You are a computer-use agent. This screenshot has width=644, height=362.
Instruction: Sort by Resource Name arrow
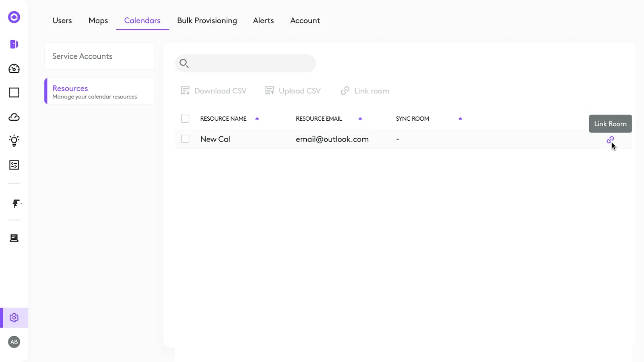pyautogui.click(x=257, y=119)
